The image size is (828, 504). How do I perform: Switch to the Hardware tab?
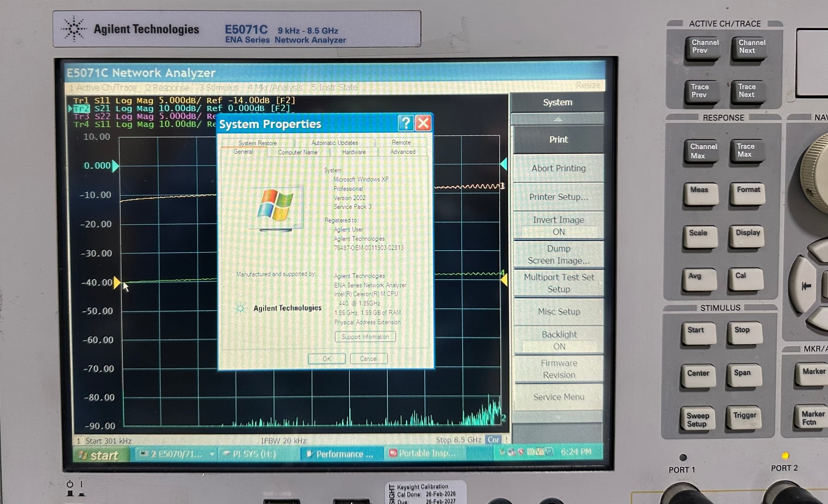click(354, 152)
